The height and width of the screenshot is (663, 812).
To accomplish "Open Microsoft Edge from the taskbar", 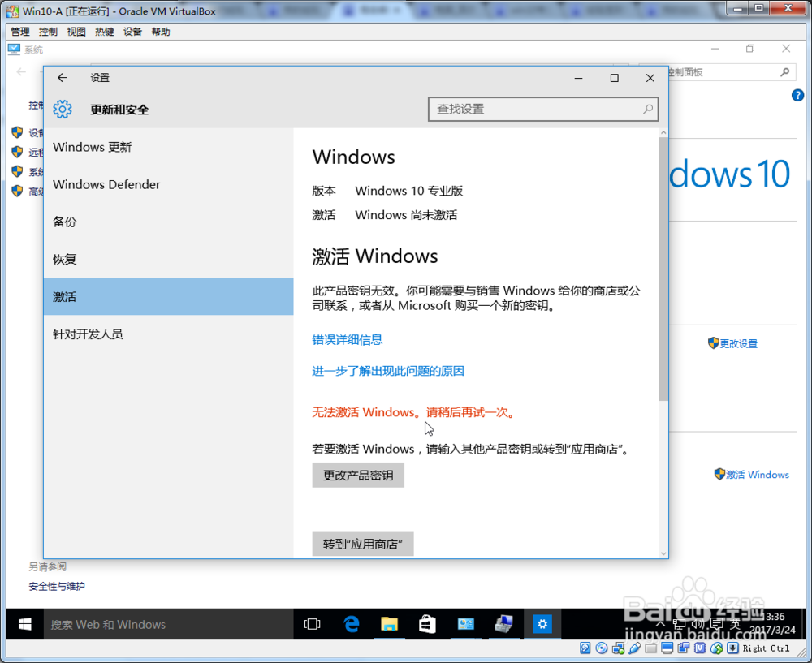I will 351,624.
